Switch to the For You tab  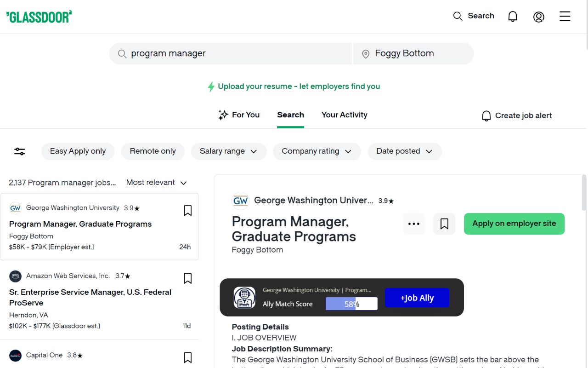pyautogui.click(x=239, y=115)
